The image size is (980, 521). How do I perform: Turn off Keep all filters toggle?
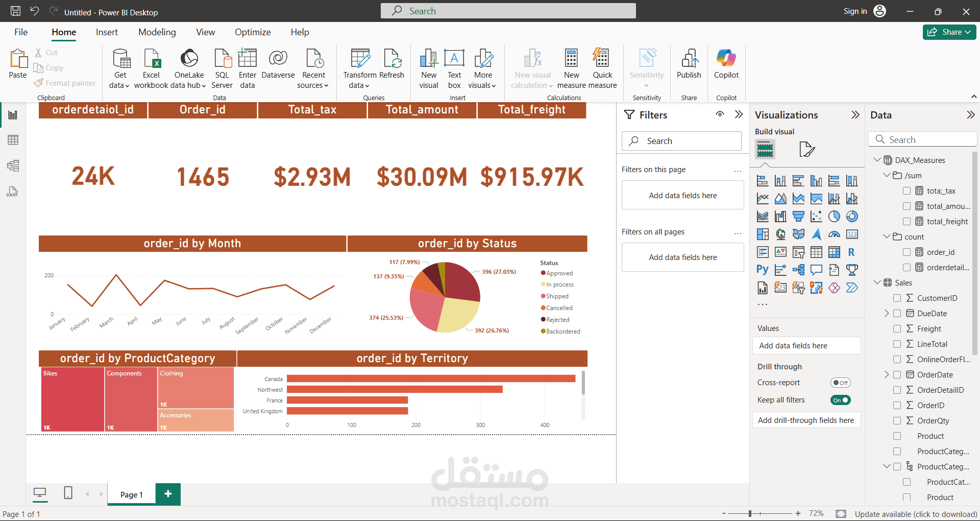tap(841, 400)
